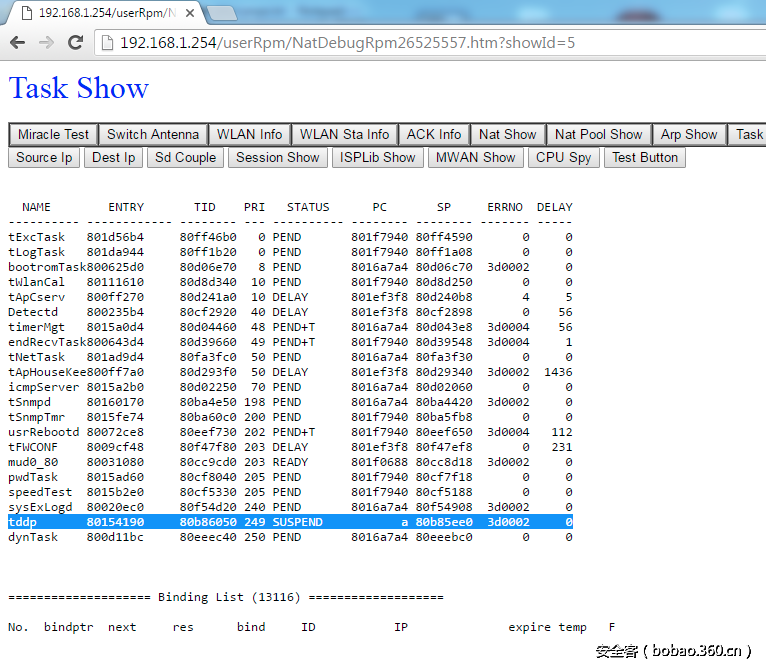The height and width of the screenshot is (669, 766).
Task: Click the tWlanCal task name
Action: tap(37, 282)
